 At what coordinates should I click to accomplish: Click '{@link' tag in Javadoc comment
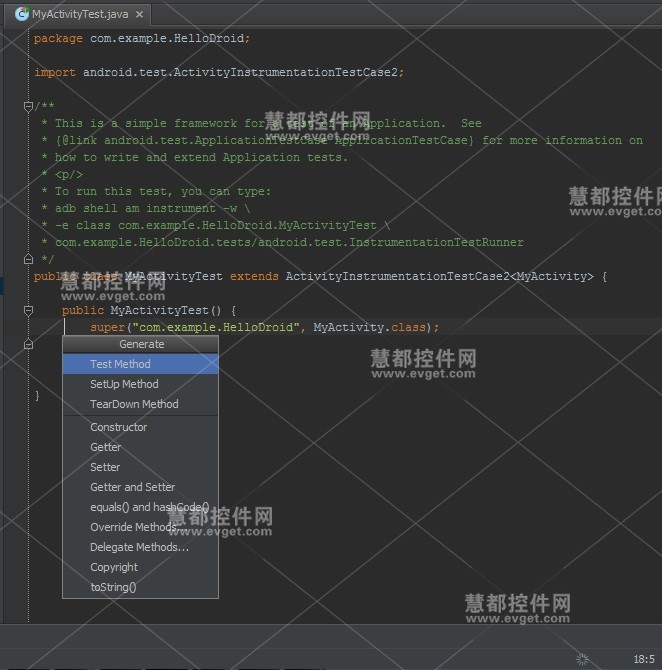tap(76, 141)
